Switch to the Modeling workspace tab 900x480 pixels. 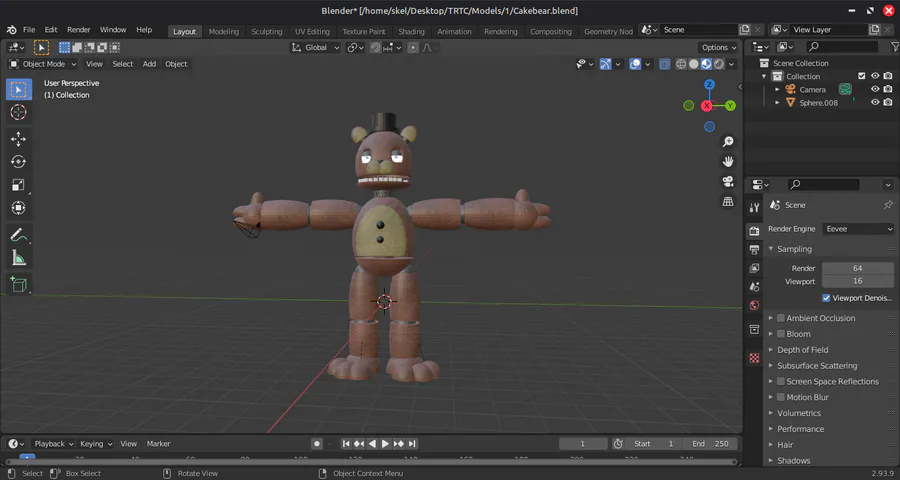tap(223, 32)
